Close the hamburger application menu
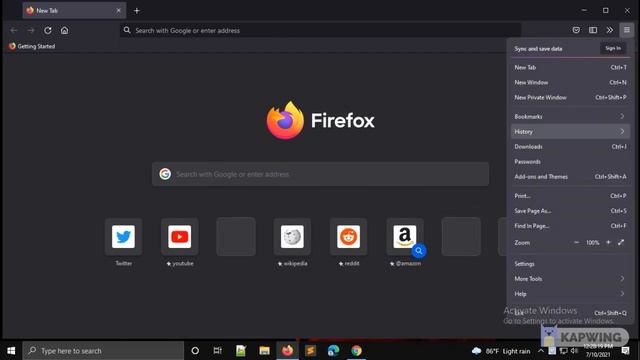 tap(627, 30)
